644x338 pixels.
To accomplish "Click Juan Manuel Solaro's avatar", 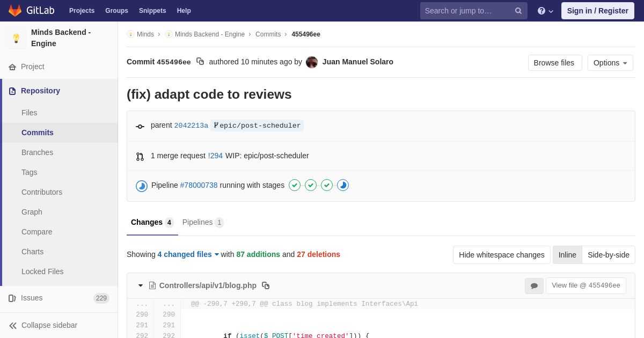I will point(312,62).
